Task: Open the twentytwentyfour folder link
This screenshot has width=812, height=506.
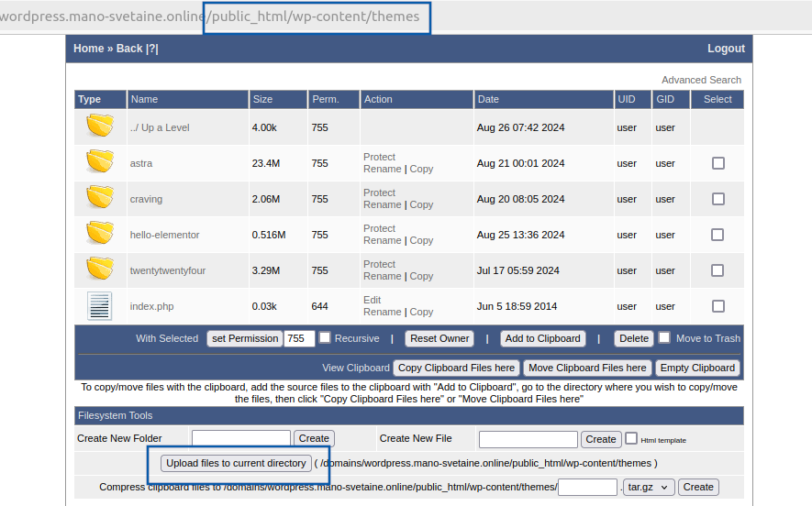Action: (168, 270)
